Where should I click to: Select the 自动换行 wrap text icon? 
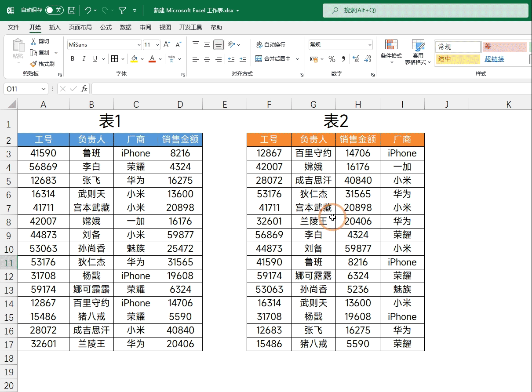[x=259, y=44]
